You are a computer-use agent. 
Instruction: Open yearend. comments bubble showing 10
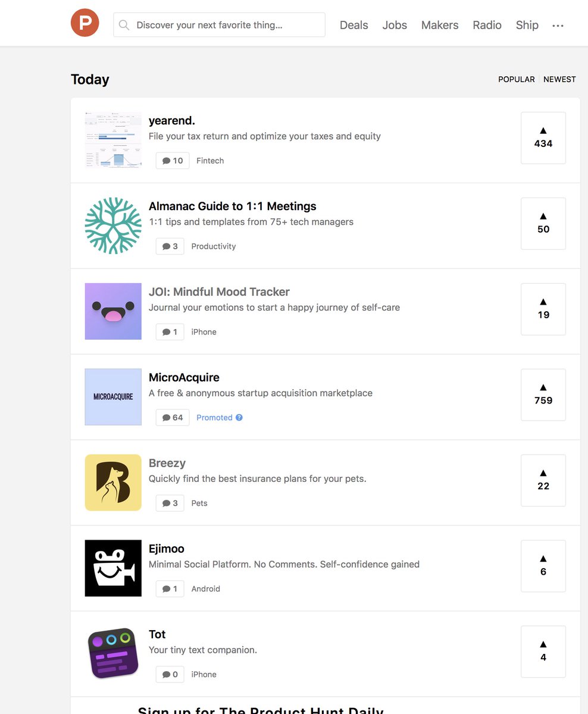(173, 161)
